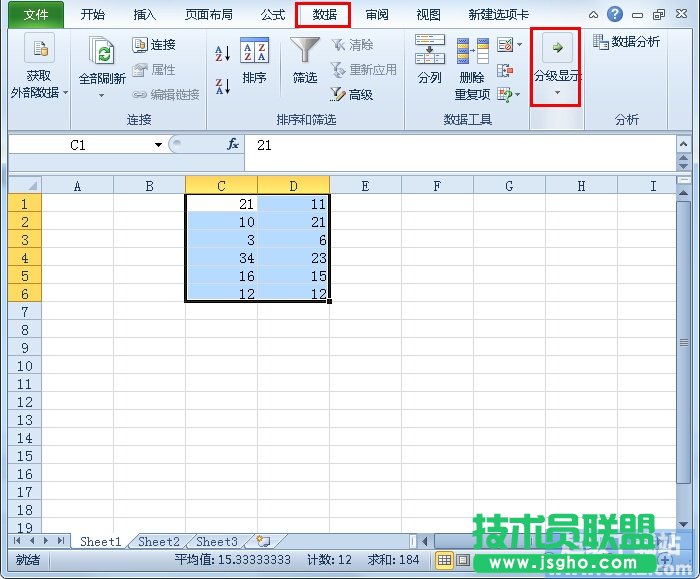
Task: Switch to the Home tab
Action: (92, 15)
